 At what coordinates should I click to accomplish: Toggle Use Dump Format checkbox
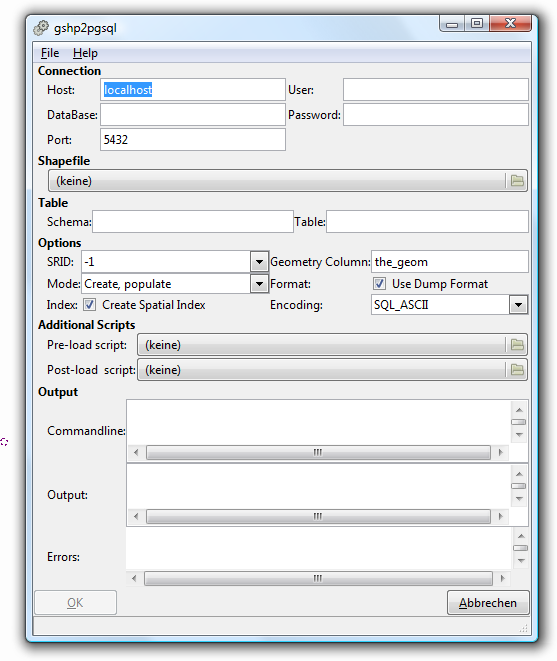pyautogui.click(x=379, y=284)
